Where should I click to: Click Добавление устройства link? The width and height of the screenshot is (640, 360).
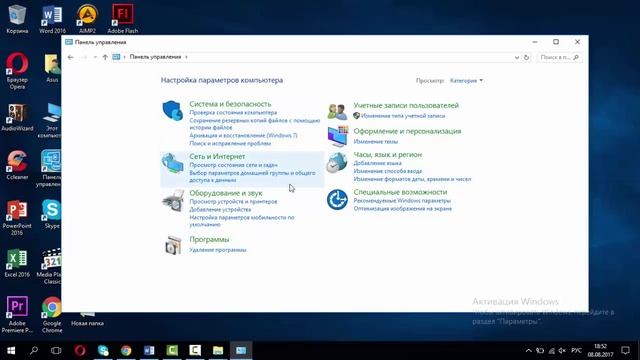click(220, 209)
